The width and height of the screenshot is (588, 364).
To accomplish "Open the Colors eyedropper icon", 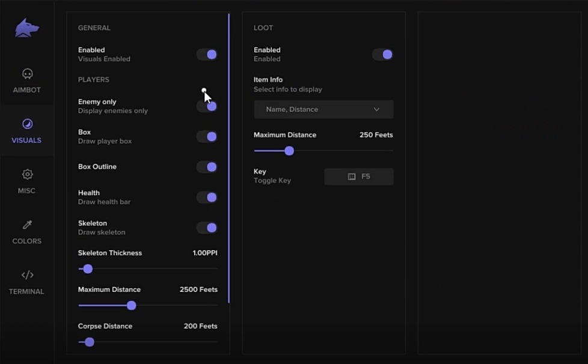I will (28, 225).
